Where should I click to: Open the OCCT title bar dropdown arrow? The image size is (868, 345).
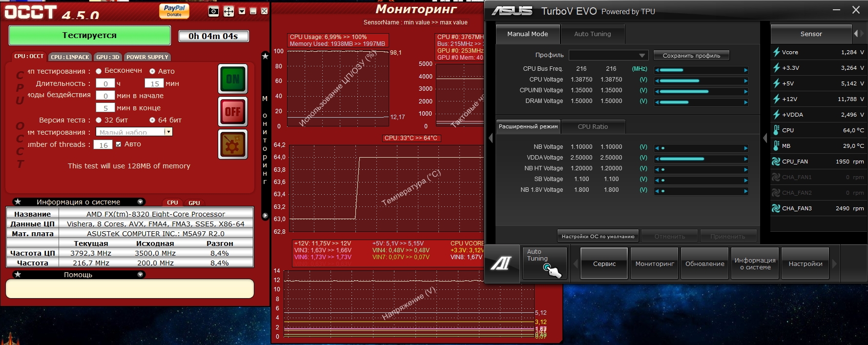[x=242, y=11]
